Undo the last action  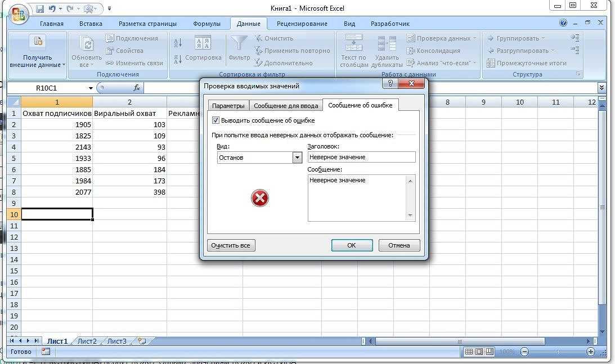(52, 8)
